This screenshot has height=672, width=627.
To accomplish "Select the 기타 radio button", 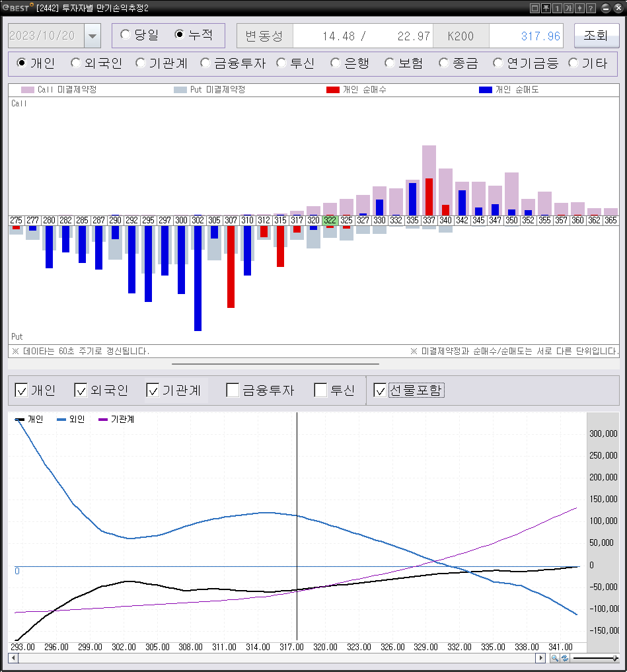I will pos(573,63).
